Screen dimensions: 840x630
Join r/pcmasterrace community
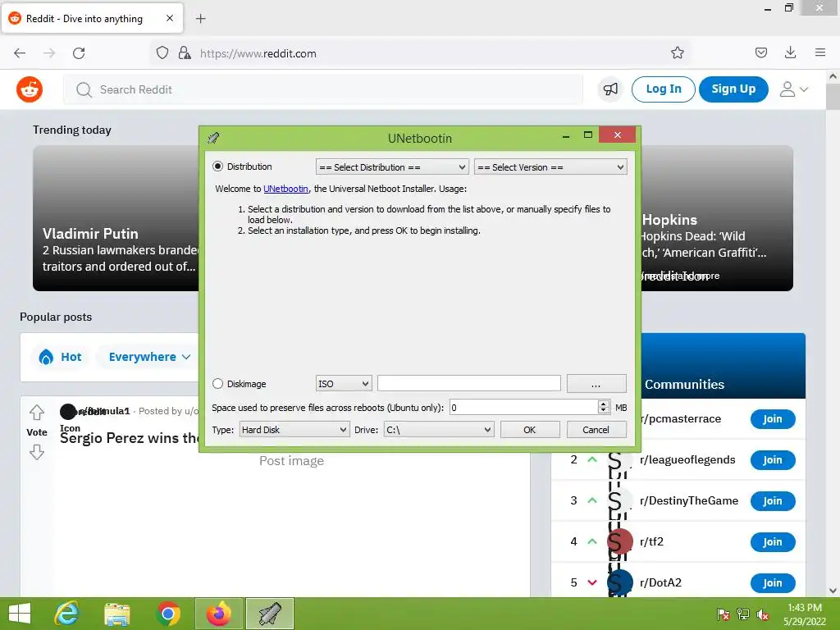[x=773, y=419]
